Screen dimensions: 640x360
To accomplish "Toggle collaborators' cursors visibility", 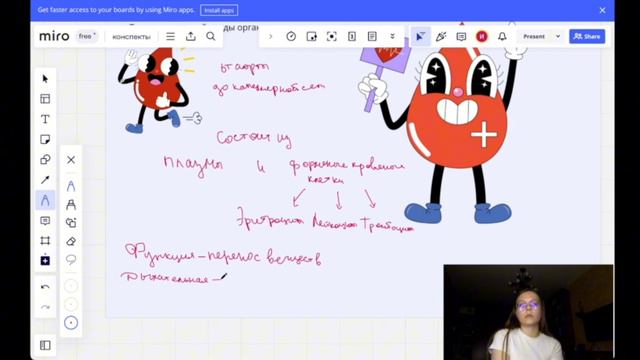I will (420, 36).
